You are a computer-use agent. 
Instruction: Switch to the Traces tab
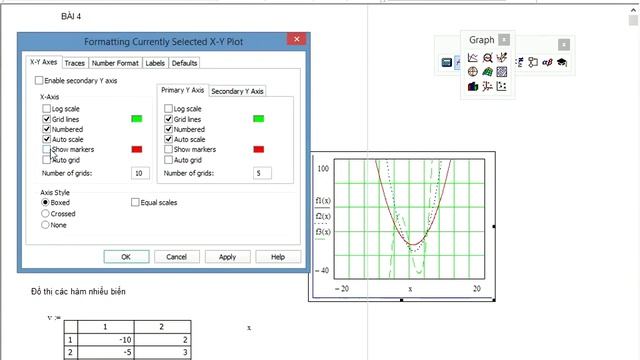point(75,63)
